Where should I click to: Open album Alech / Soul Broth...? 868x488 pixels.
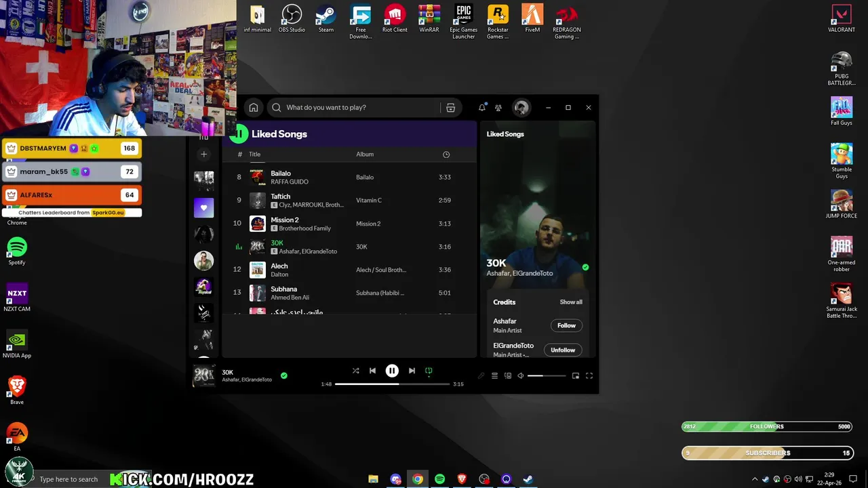coord(381,270)
